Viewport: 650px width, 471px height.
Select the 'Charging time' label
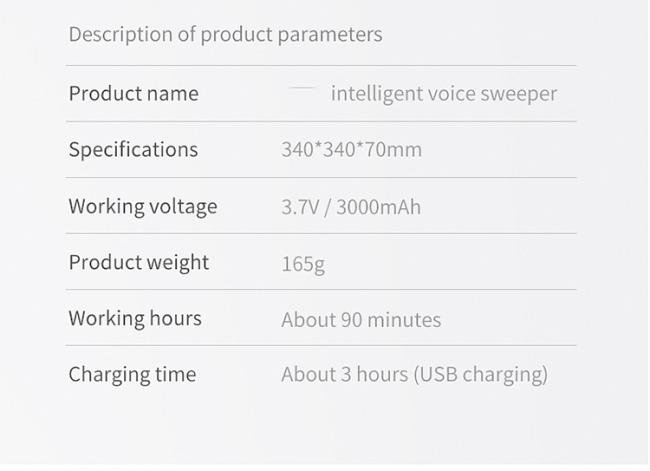coord(132,375)
